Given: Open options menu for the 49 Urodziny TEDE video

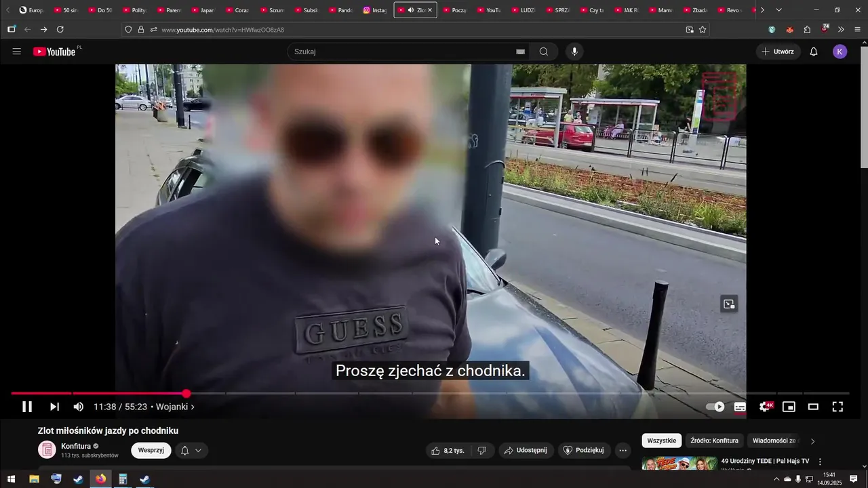Looking at the screenshot, I should click(820, 462).
